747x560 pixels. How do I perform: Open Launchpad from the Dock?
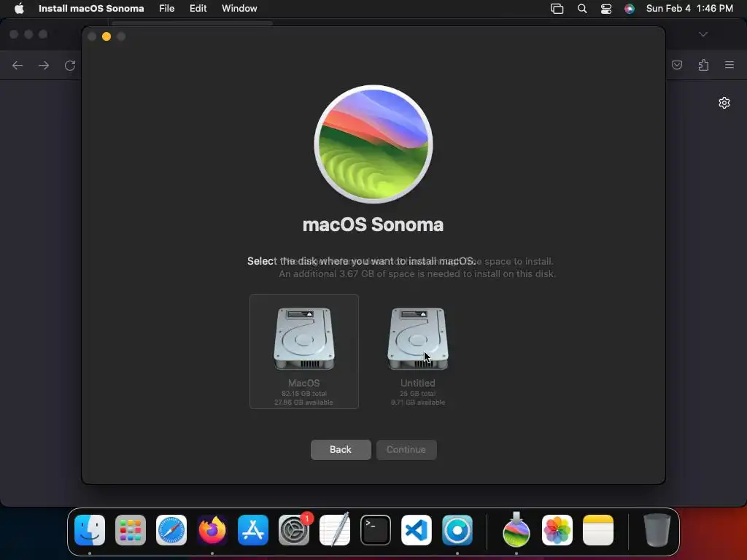[131, 530]
